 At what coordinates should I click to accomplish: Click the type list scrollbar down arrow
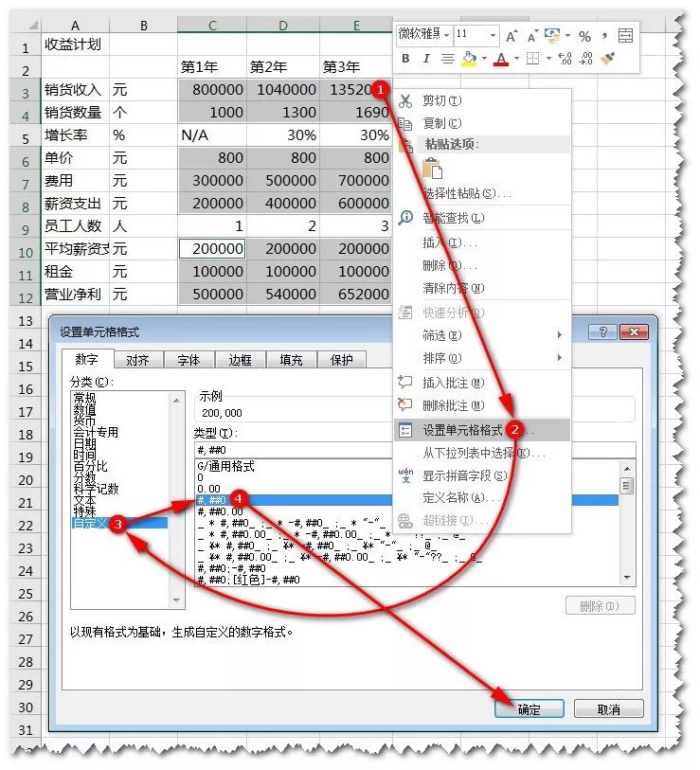[x=627, y=578]
